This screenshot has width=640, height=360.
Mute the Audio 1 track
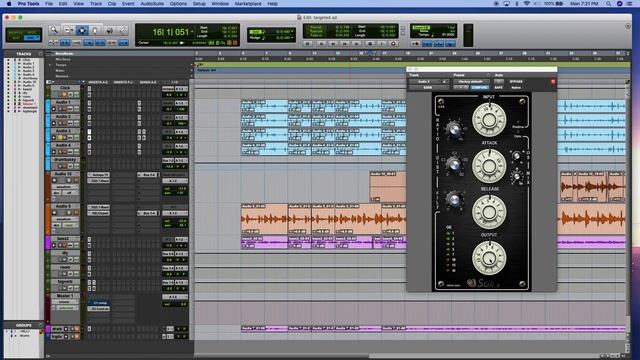(x=65, y=109)
